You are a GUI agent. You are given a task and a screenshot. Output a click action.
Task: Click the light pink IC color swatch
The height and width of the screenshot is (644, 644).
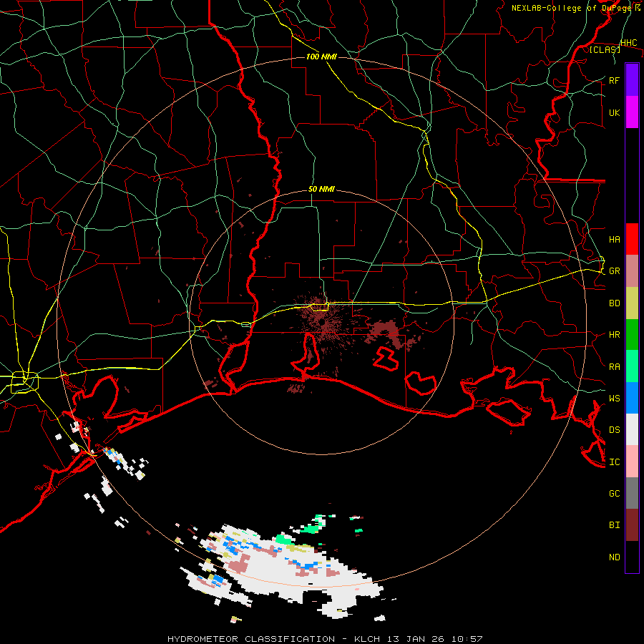632,462
